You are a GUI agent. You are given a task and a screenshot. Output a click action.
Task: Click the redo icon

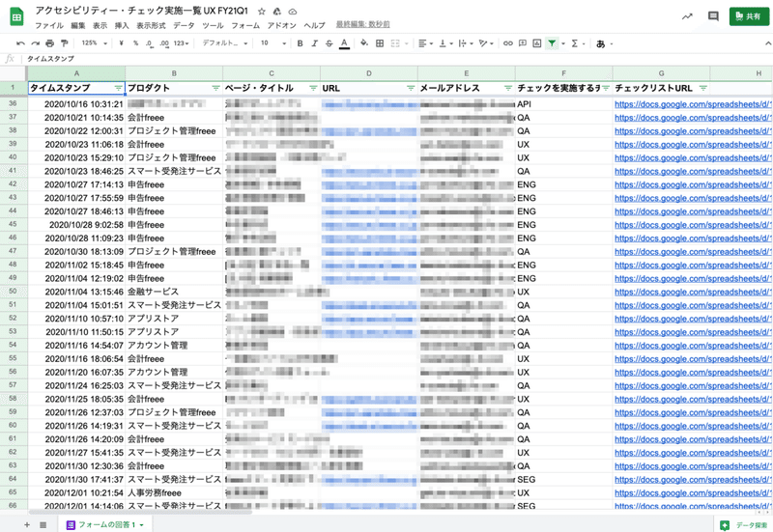(x=36, y=43)
